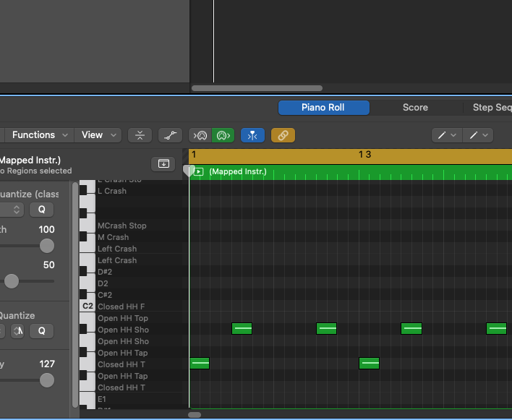Select the D2 row label
The height and width of the screenshot is (420, 512).
point(103,283)
